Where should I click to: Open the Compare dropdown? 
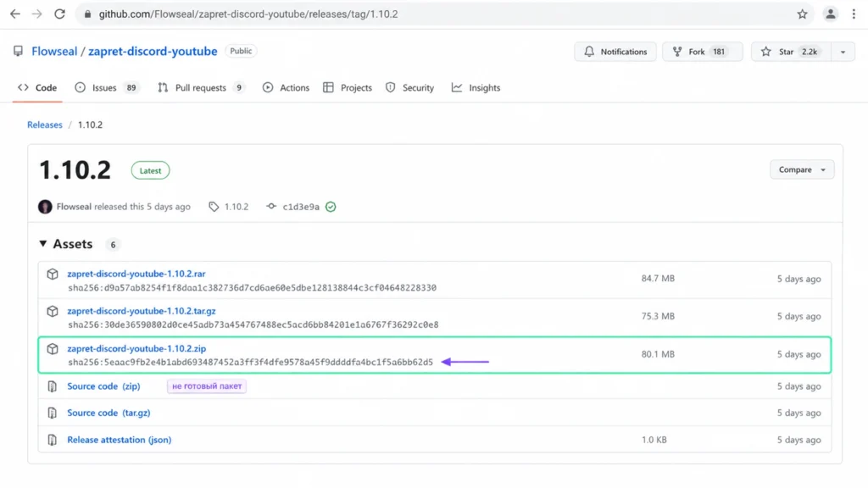click(x=802, y=169)
